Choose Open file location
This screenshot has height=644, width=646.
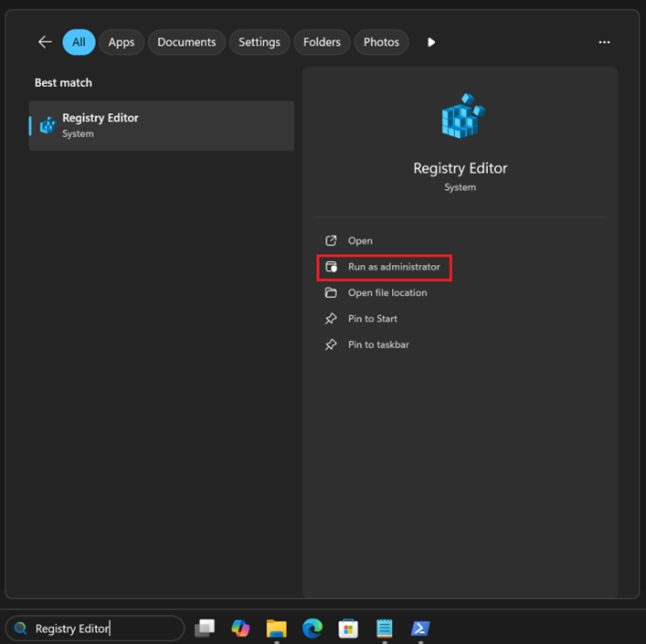coord(387,292)
